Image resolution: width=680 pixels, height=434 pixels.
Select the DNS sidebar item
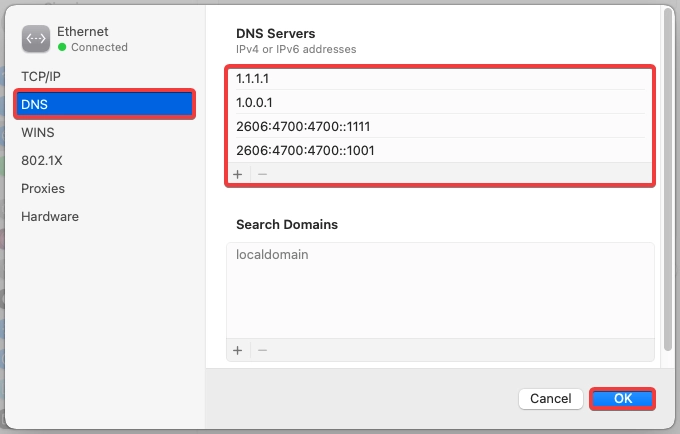pos(104,104)
